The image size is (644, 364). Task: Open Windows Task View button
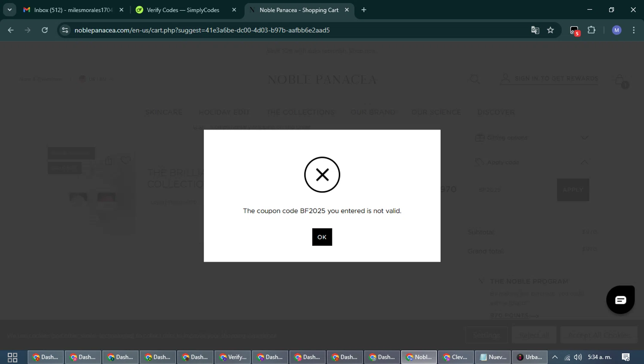click(x=12, y=357)
